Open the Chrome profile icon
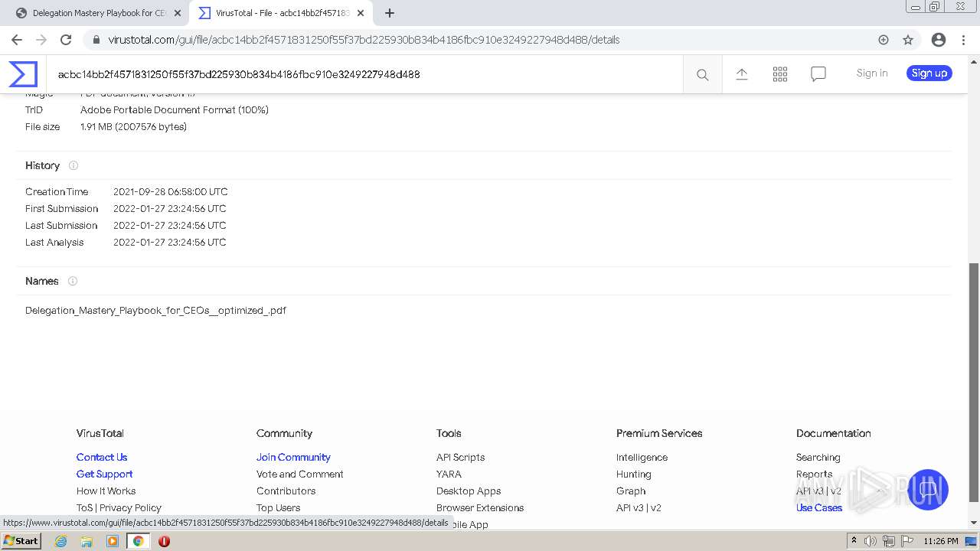980x551 pixels. point(939,40)
